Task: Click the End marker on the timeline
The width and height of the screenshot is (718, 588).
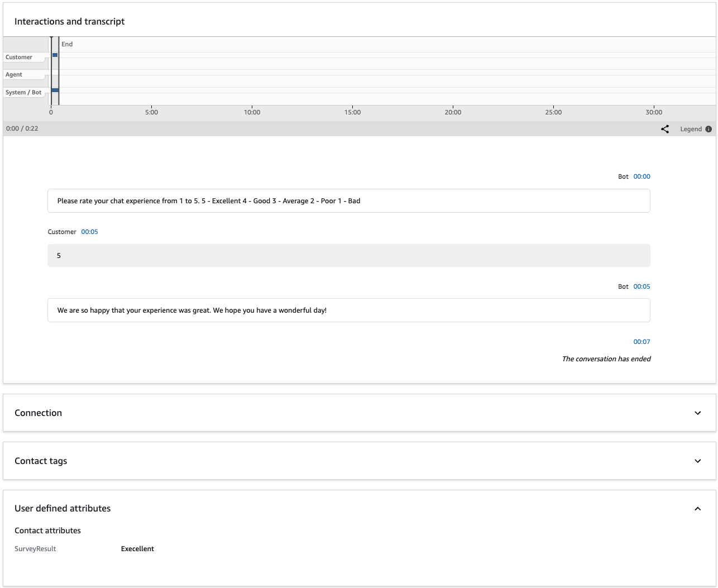Action: point(67,44)
